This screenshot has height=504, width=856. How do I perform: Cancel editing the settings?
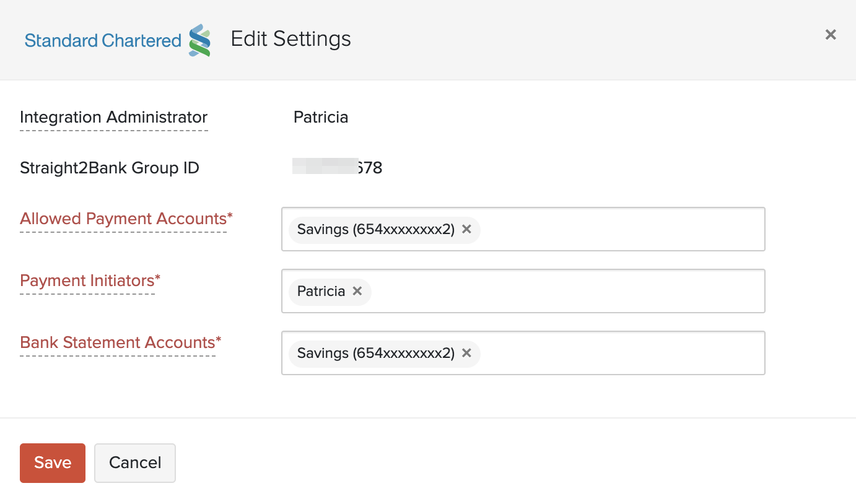pyautogui.click(x=134, y=463)
